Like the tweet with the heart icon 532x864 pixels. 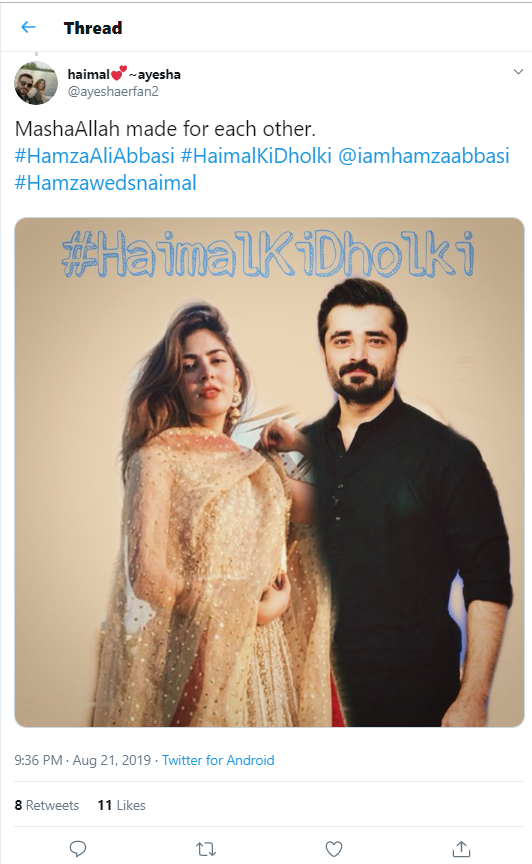[x=334, y=849]
